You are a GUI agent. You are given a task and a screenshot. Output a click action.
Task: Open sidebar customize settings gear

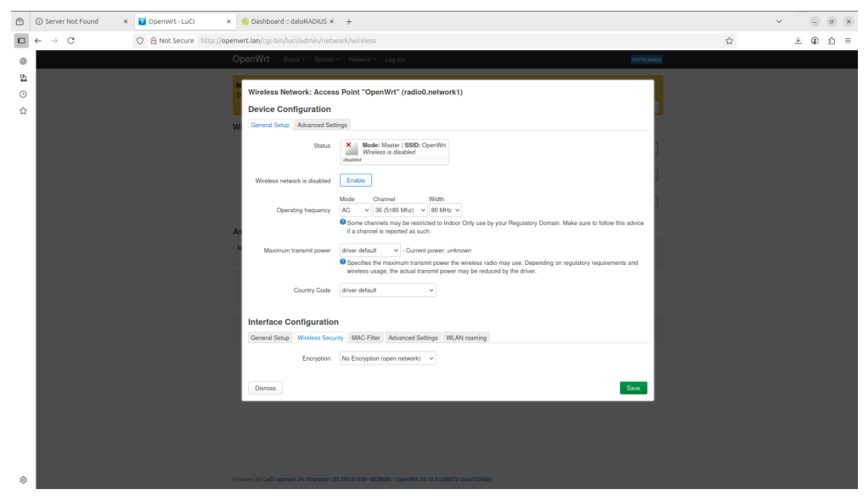23,480
